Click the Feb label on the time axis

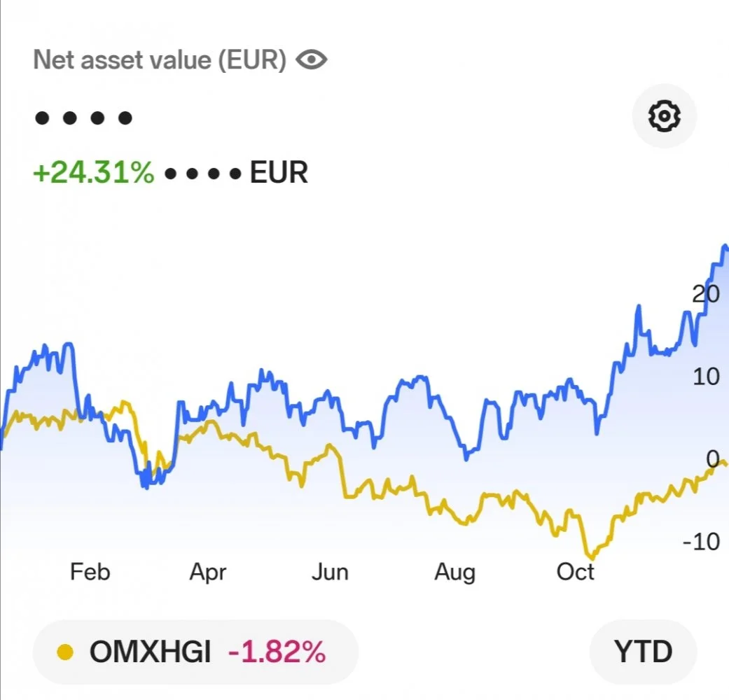(x=90, y=572)
